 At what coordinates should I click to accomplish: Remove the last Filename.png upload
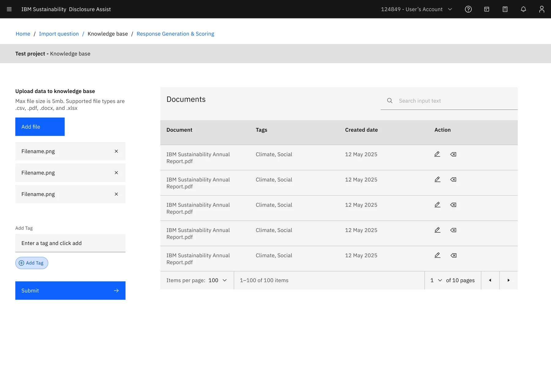pos(116,194)
